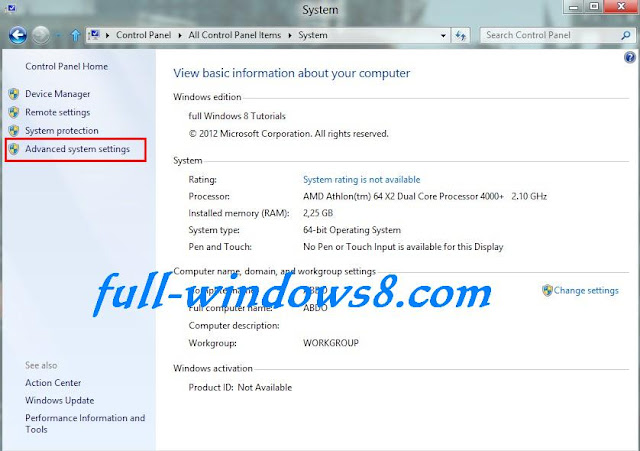Click the shield icon beside Change settings
This screenshot has width=640, height=451.
tap(547, 290)
